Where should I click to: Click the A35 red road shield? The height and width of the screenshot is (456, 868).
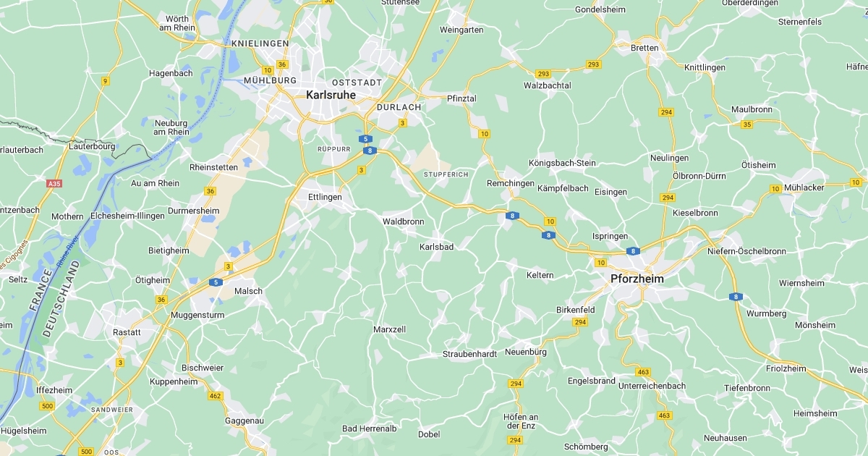point(54,184)
